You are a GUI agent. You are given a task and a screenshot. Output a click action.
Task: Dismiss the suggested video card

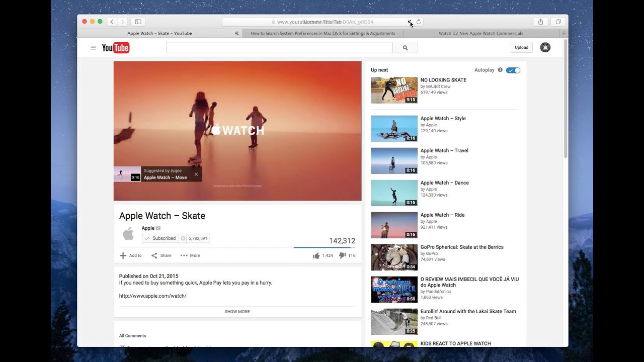(x=196, y=174)
